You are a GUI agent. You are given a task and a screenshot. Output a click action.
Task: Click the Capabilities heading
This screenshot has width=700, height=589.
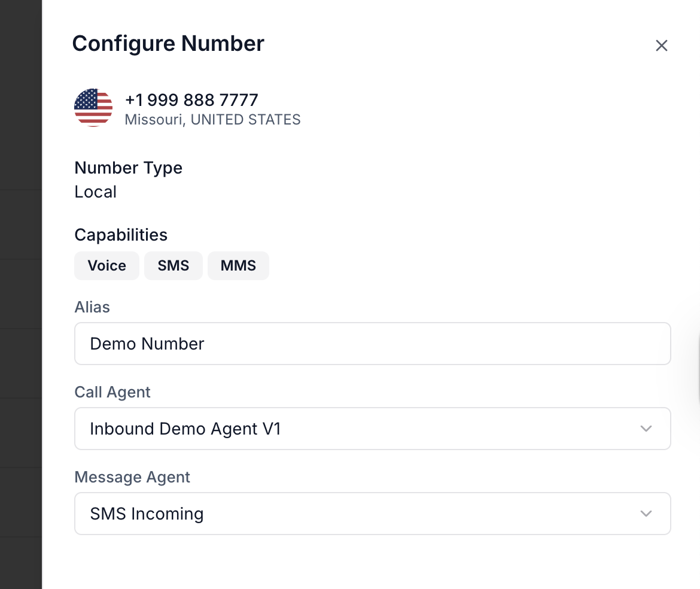point(121,235)
